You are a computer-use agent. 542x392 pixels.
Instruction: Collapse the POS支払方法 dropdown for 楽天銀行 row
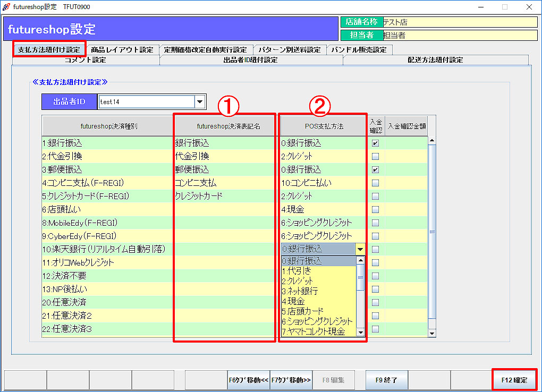tap(360, 249)
